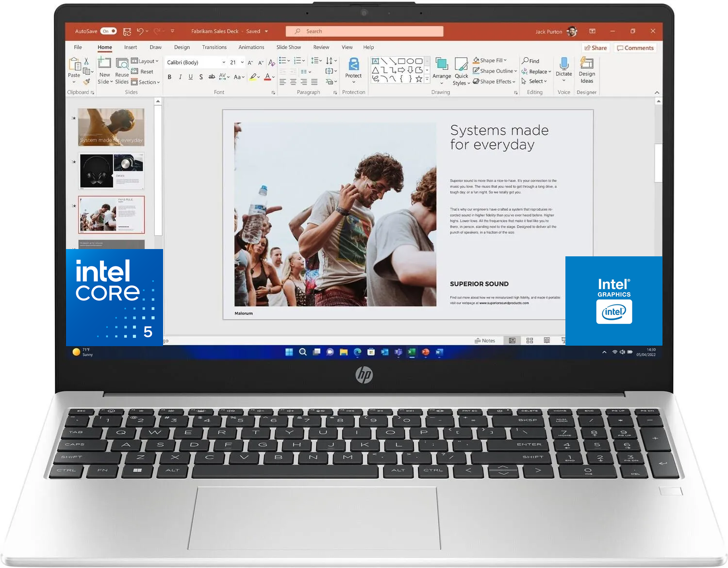Click the Paste clipboard icon

pos(74,64)
